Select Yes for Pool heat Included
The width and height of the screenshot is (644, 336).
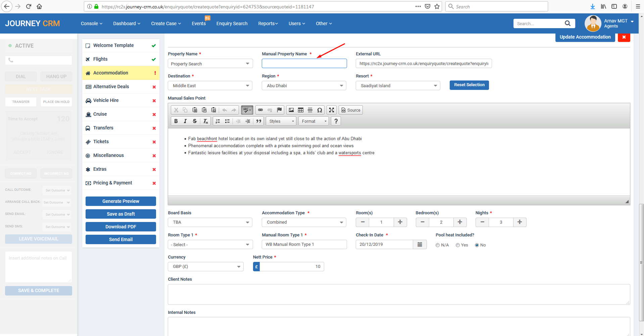tap(458, 245)
